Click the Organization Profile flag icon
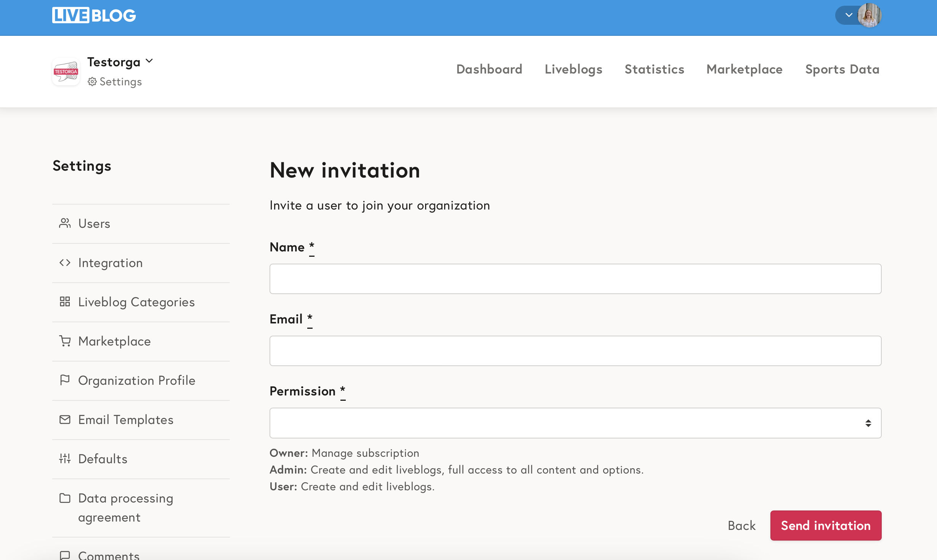 [x=65, y=380]
